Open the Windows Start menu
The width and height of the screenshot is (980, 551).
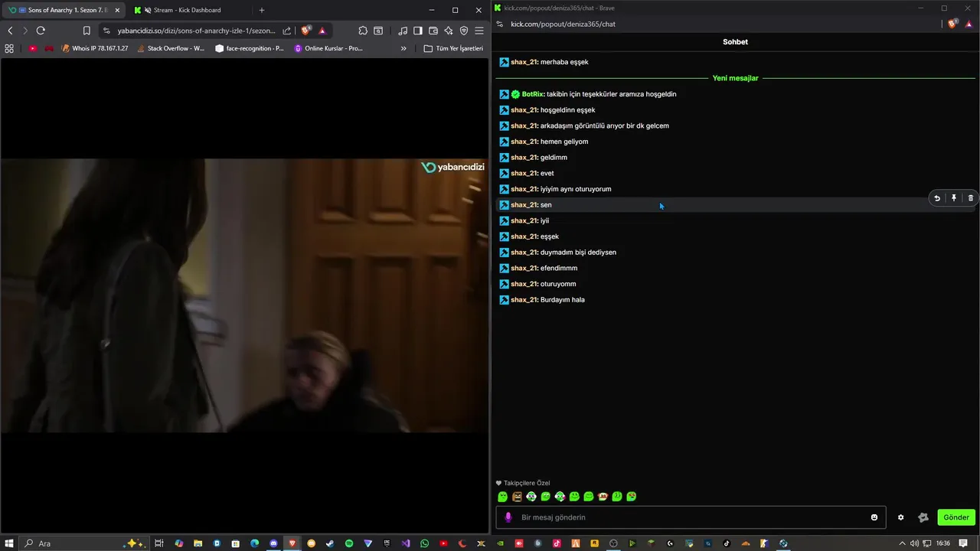pos(9,543)
